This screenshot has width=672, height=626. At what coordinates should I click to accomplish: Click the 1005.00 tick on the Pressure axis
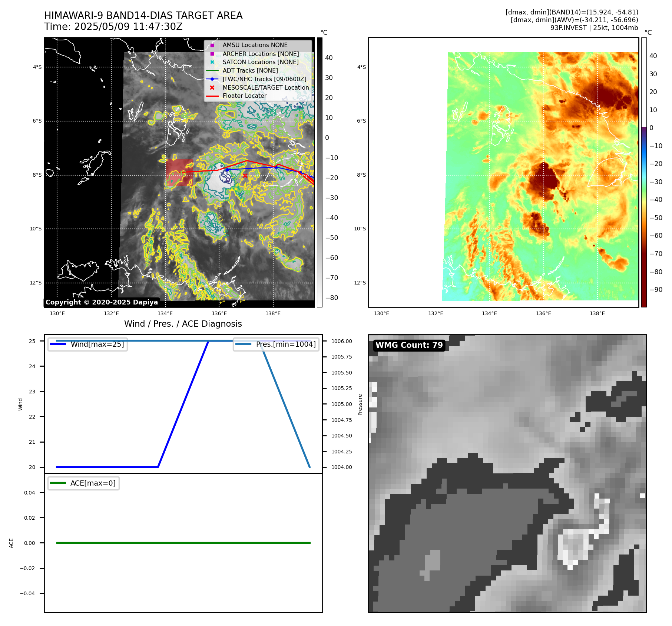342,404
